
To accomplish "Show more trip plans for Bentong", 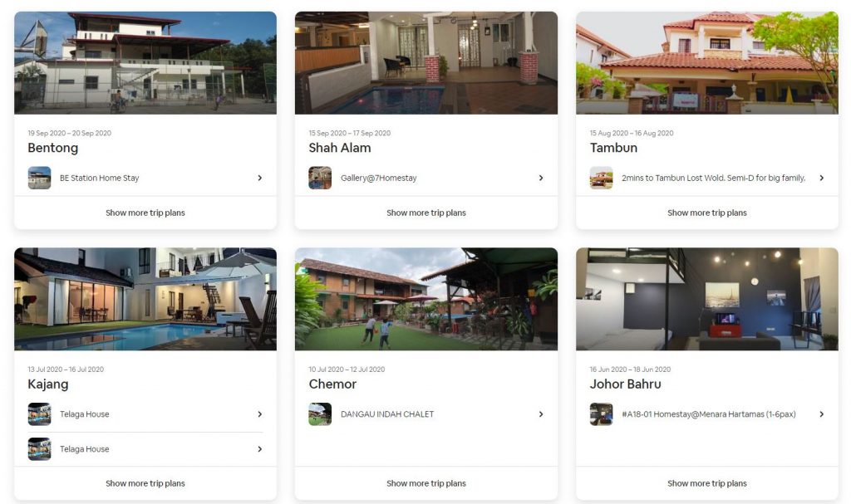I will click(x=145, y=213).
